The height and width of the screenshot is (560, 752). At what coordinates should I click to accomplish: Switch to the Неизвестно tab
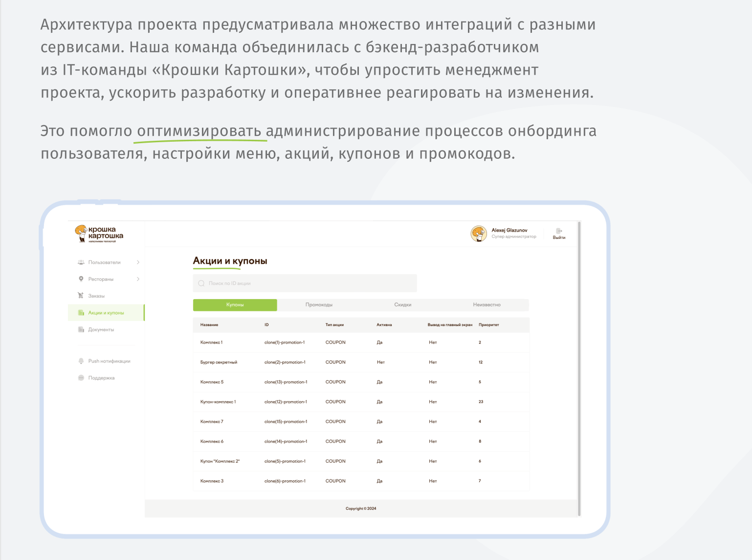[x=487, y=305]
